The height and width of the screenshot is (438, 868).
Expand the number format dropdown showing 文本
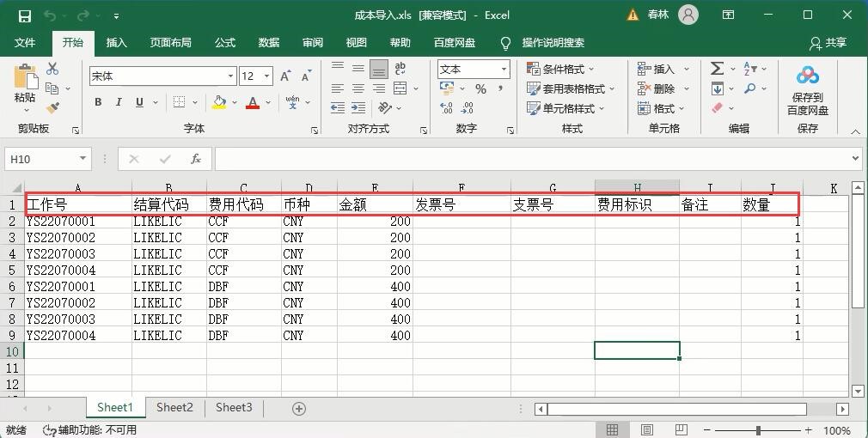[x=503, y=69]
